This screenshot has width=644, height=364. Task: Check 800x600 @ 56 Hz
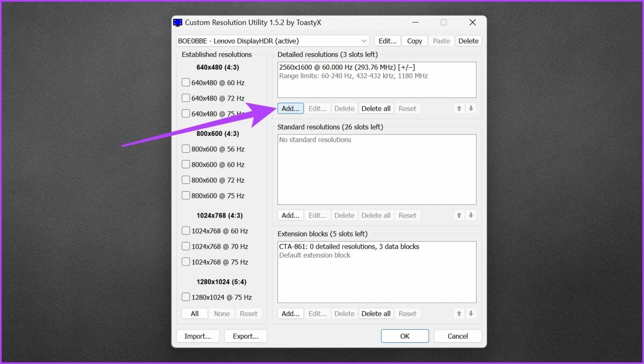coord(186,149)
